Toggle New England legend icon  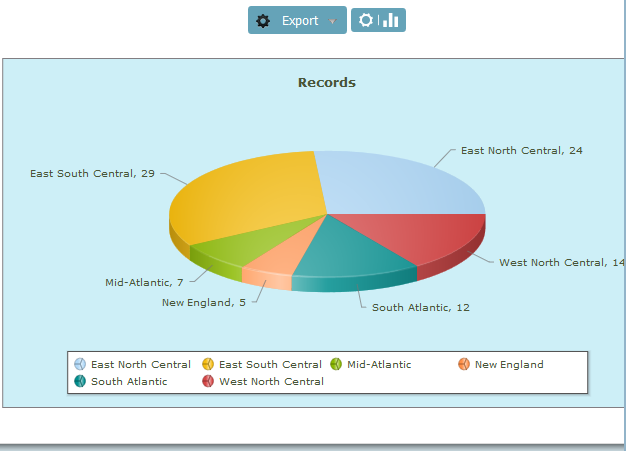click(464, 364)
